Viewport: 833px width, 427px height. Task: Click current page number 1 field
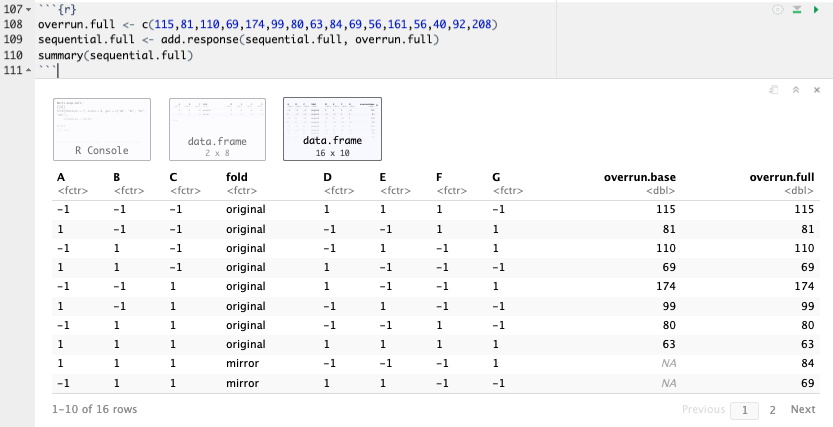pyautogui.click(x=744, y=409)
